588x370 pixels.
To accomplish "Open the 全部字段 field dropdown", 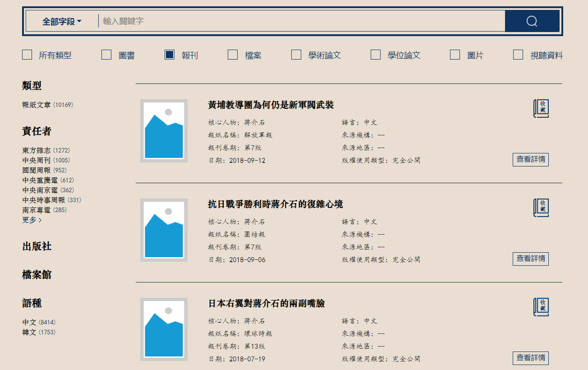I will pyautogui.click(x=62, y=21).
